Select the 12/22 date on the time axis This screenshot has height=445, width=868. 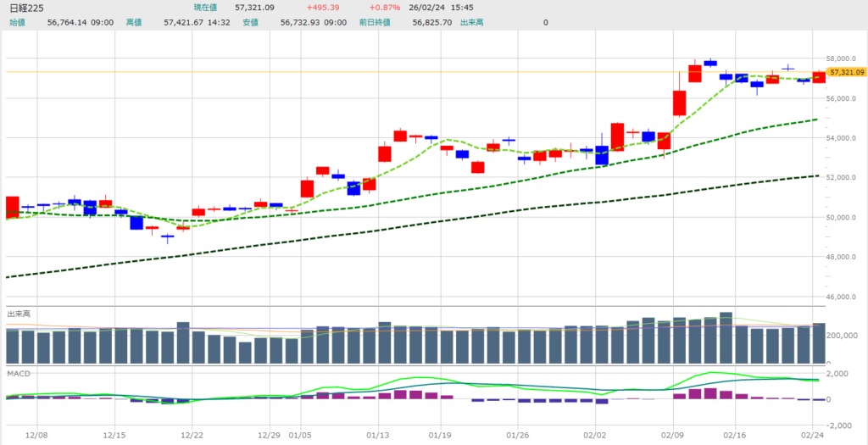point(192,434)
